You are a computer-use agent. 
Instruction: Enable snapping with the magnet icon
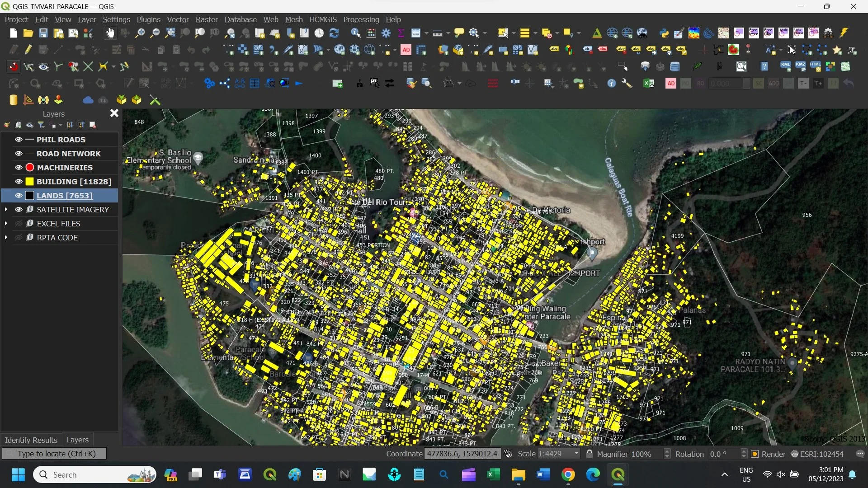(x=14, y=67)
